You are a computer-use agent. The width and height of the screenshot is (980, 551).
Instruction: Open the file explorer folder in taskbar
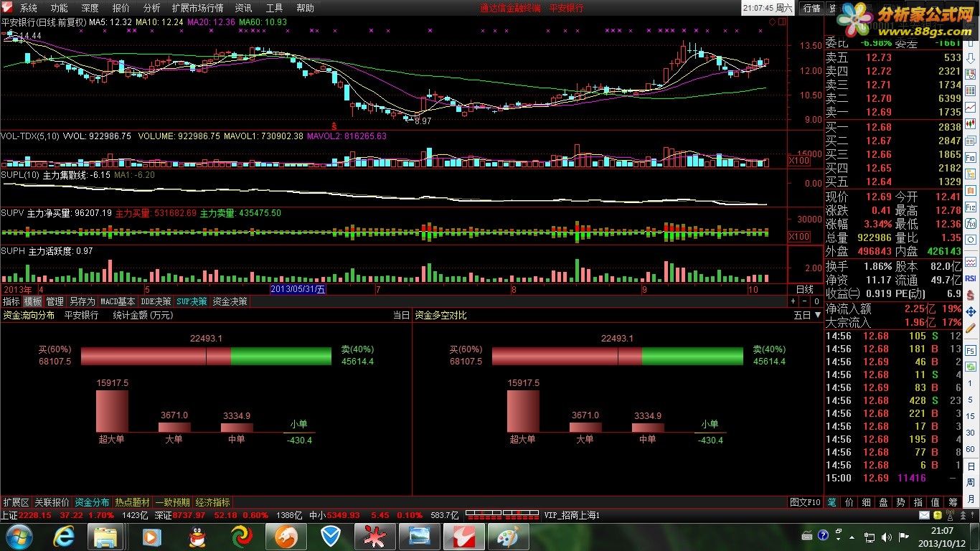[105, 537]
